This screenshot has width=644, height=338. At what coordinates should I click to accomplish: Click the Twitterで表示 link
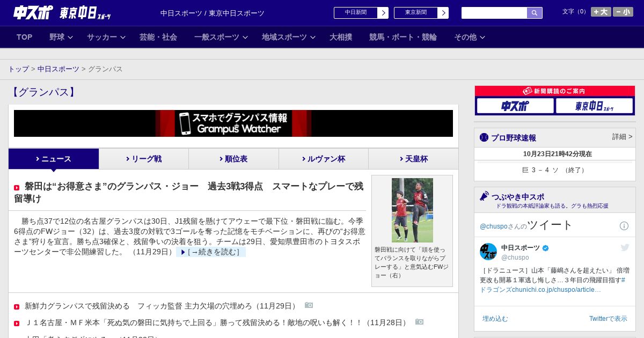(x=608, y=319)
